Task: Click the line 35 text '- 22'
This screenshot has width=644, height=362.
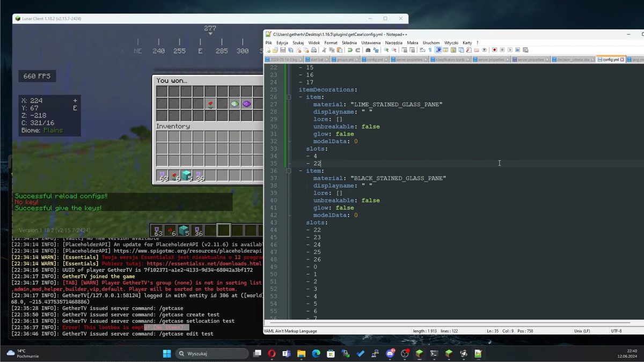Action: 313,164
